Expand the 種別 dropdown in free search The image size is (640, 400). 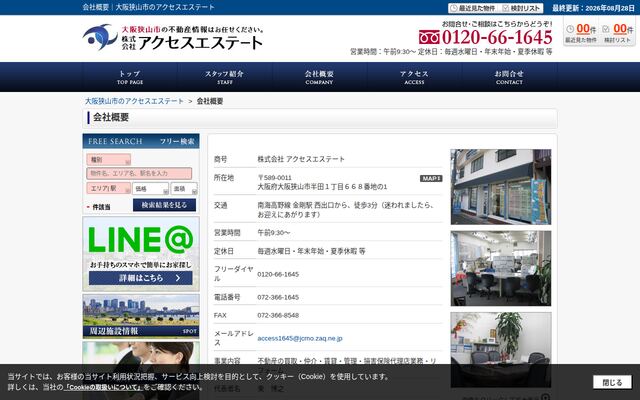tap(109, 160)
